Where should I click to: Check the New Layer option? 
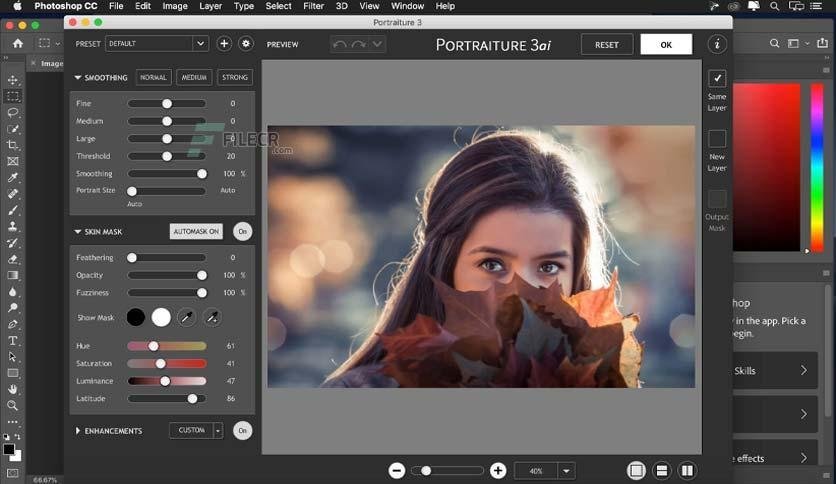[x=717, y=139]
